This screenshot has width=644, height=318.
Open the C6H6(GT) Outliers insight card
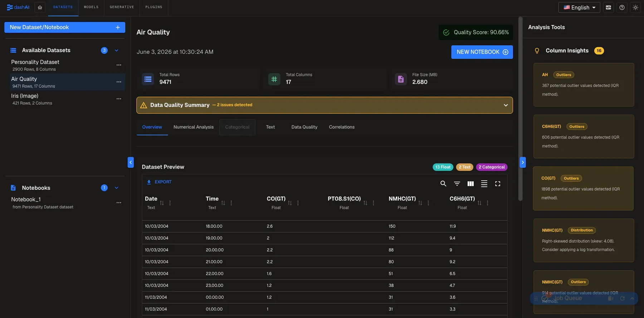click(584, 136)
